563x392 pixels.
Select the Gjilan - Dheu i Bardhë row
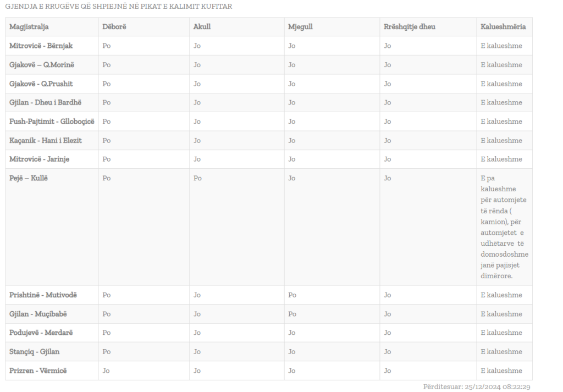[x=45, y=102]
